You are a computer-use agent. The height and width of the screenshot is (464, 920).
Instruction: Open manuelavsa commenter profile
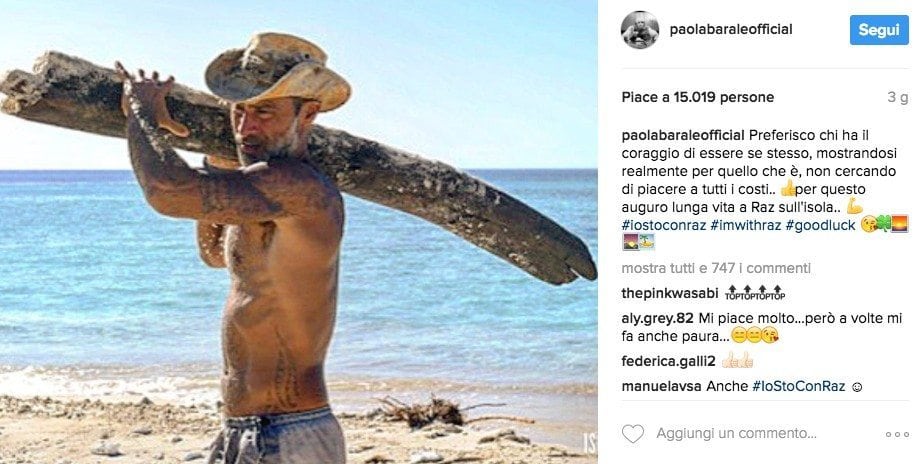[661, 387]
